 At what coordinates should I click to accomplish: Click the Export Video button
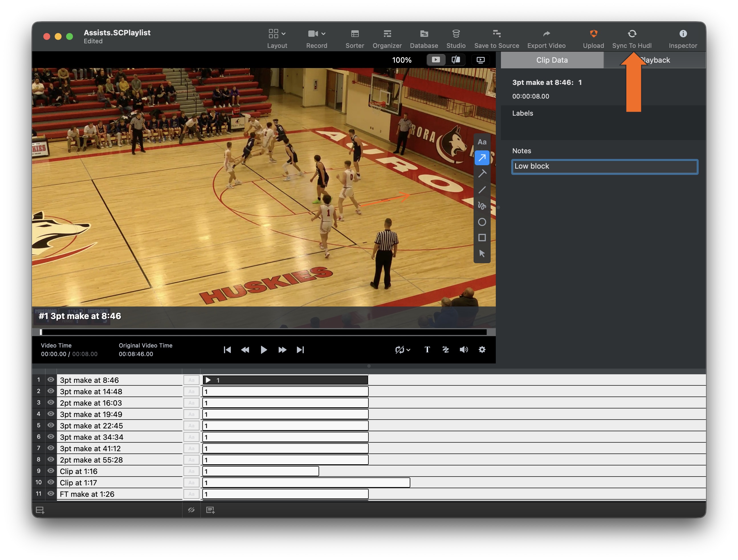pyautogui.click(x=546, y=39)
